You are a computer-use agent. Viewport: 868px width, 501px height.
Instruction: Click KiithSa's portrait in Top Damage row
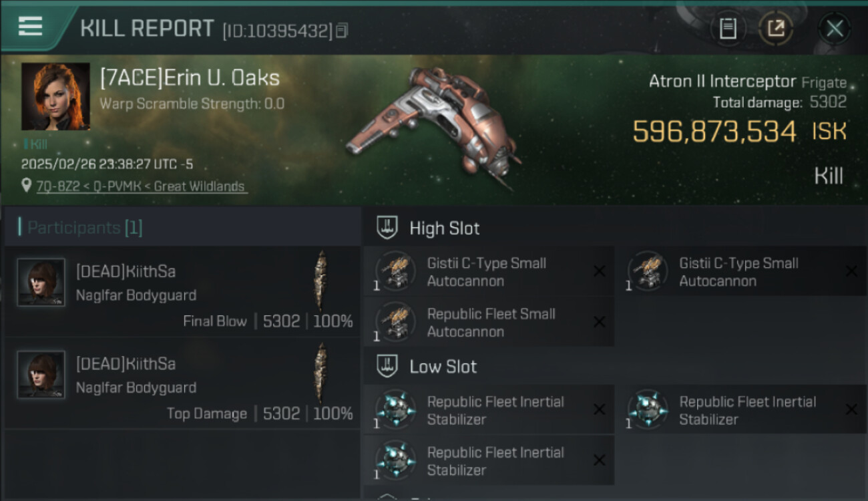(x=41, y=374)
